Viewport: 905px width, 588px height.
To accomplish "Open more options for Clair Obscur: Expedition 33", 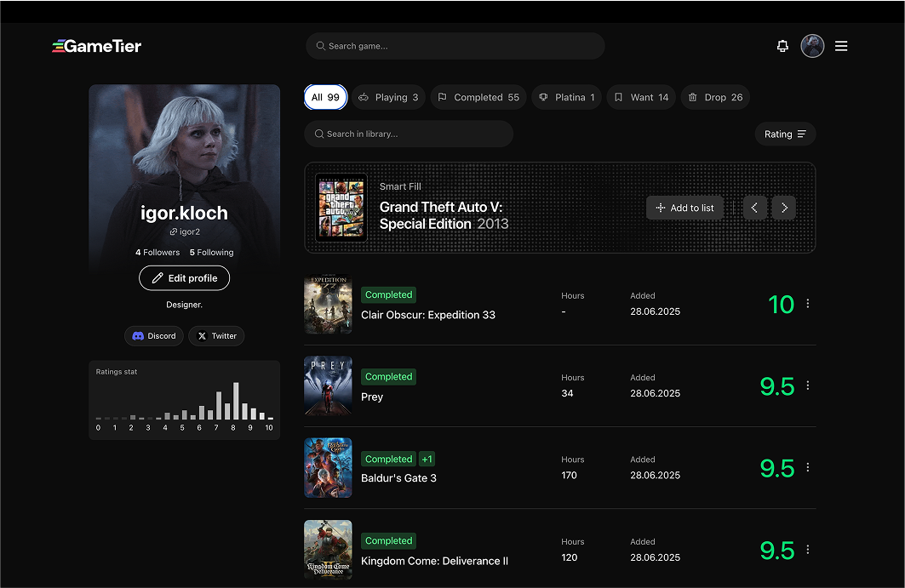I will click(x=807, y=304).
